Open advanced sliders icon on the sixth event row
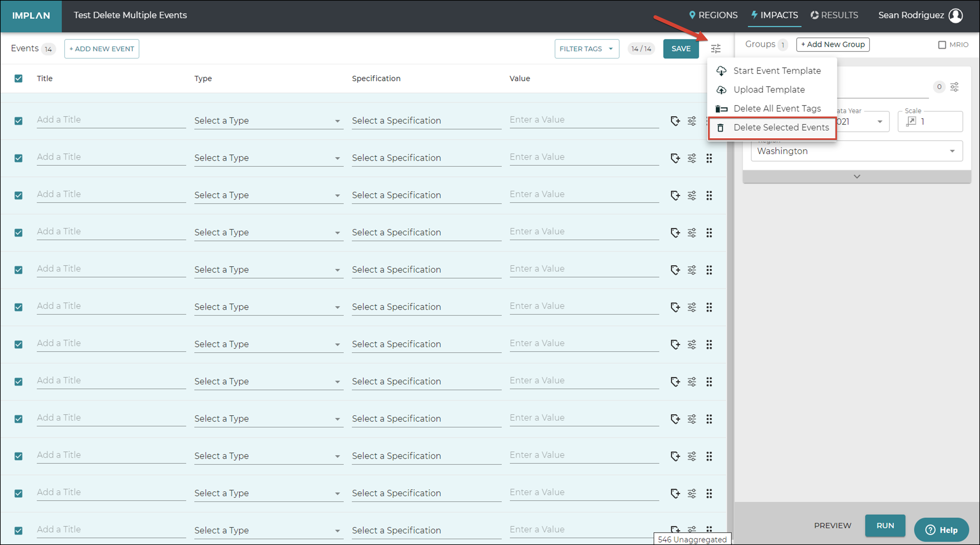Image resolution: width=980 pixels, height=545 pixels. coord(692,307)
